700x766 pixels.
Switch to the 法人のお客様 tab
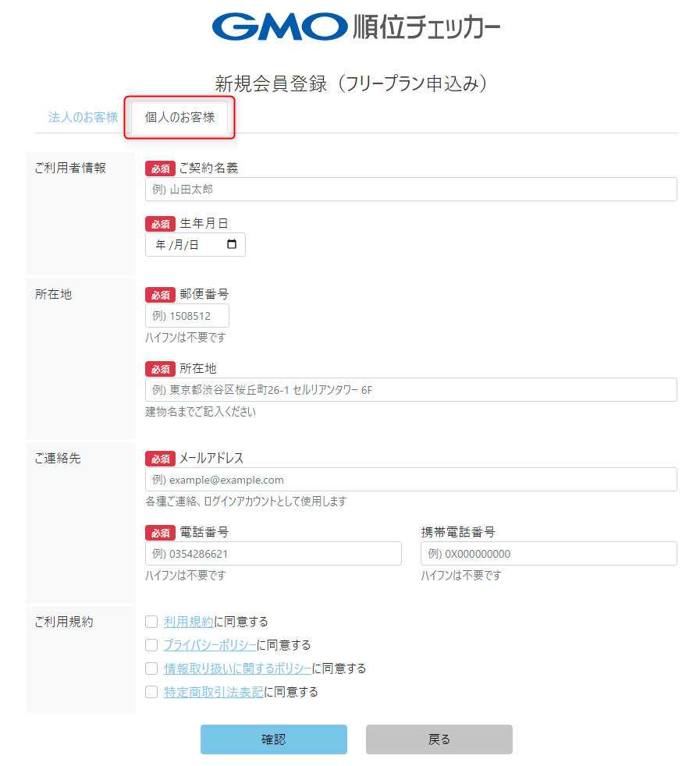(83, 117)
